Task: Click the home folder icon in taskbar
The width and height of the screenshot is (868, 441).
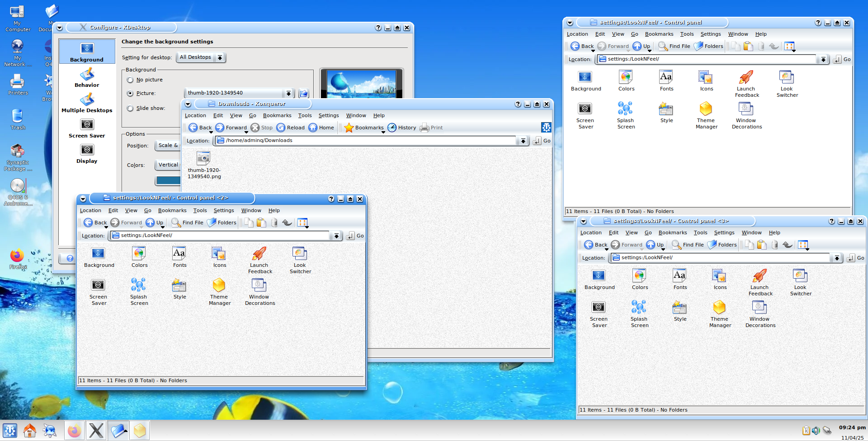Action: [30, 431]
